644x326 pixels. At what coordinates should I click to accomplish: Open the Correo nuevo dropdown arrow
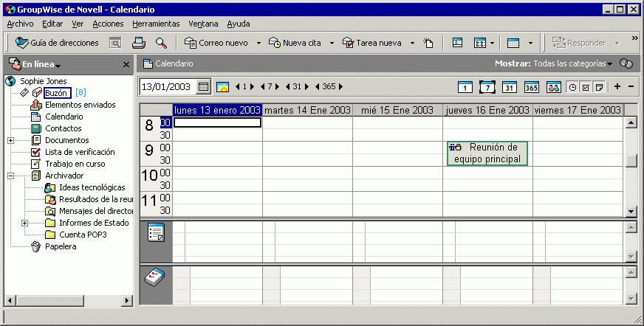[258, 43]
